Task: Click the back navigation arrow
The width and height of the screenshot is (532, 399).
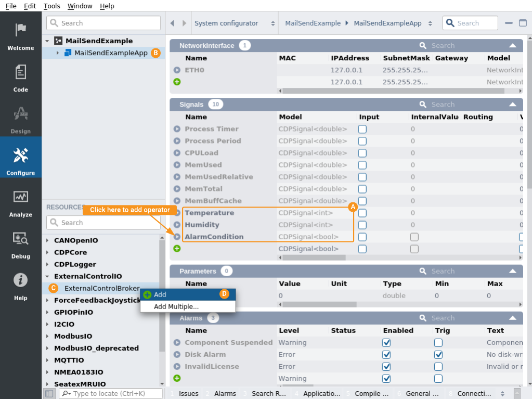Action: (x=173, y=23)
